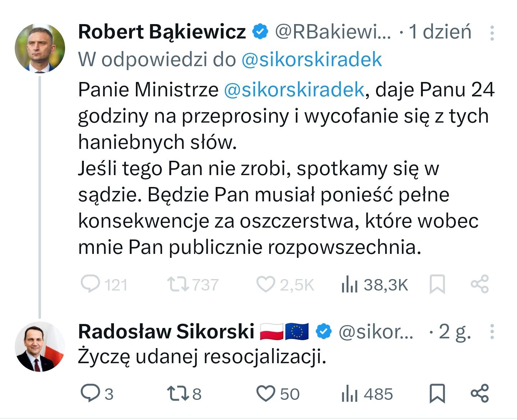Open Radosław Sikorski's profile picture
The height and width of the screenshot is (420, 517).
[x=40, y=347]
